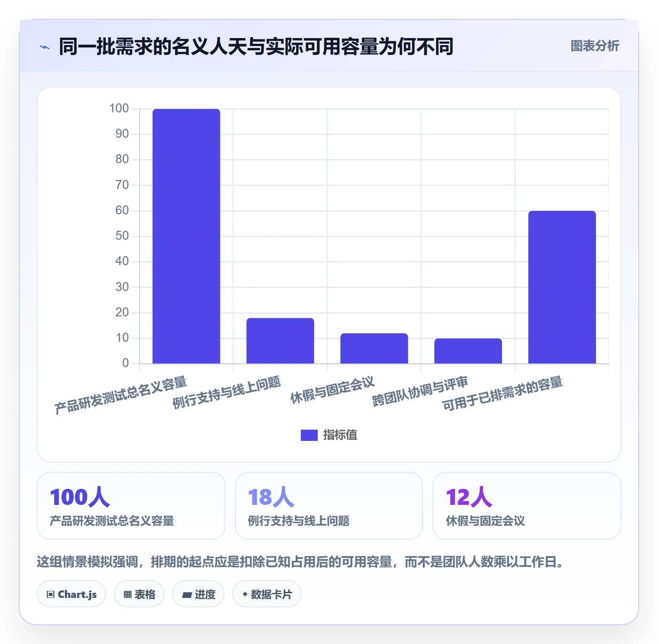The width and height of the screenshot is (658, 644).
Task: Open the 100人 data card
Action: click(x=131, y=506)
